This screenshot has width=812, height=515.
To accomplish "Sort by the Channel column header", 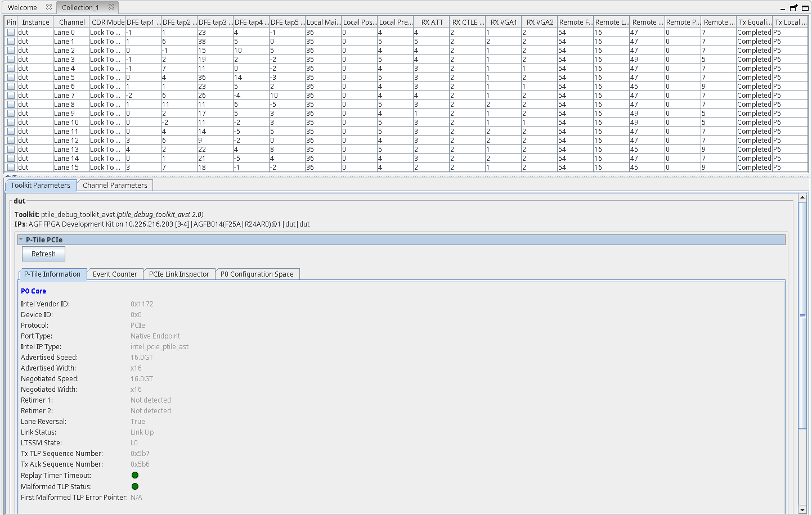I will point(71,22).
